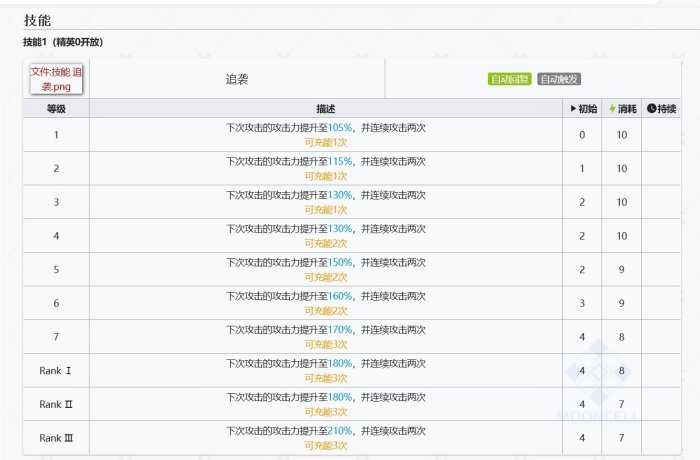Select the 追袭 skill name cell
Viewport: 700px width, 460px height.
(237, 79)
